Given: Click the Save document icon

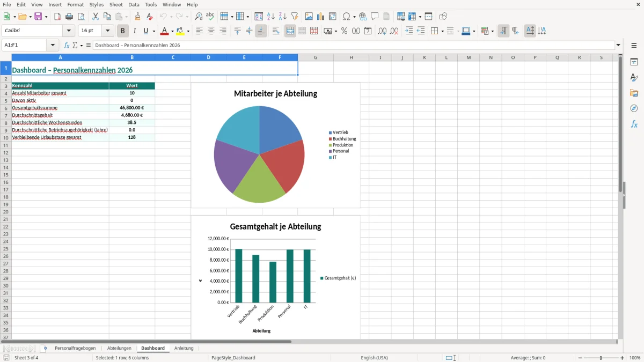Looking at the screenshot, I should click(38, 17).
